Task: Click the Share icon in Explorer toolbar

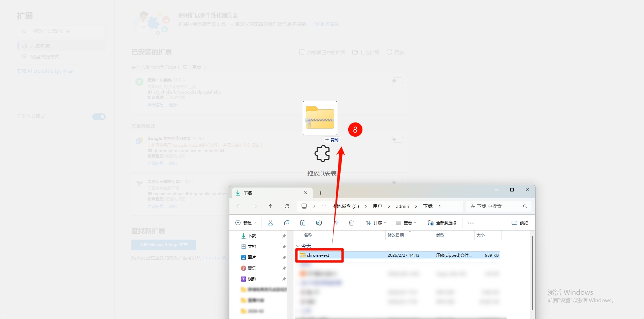Action: point(335,223)
